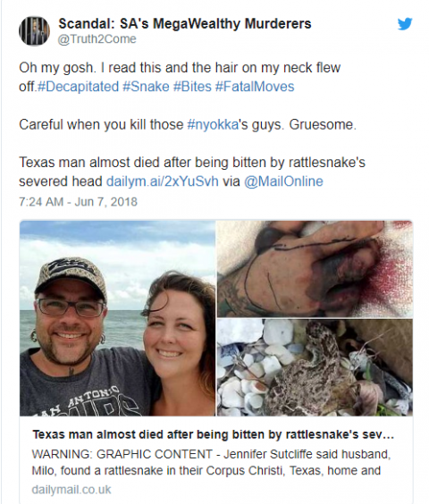The width and height of the screenshot is (429, 504).
Task: View the snake head on pebbles photo
Action: pyautogui.click(x=315, y=367)
